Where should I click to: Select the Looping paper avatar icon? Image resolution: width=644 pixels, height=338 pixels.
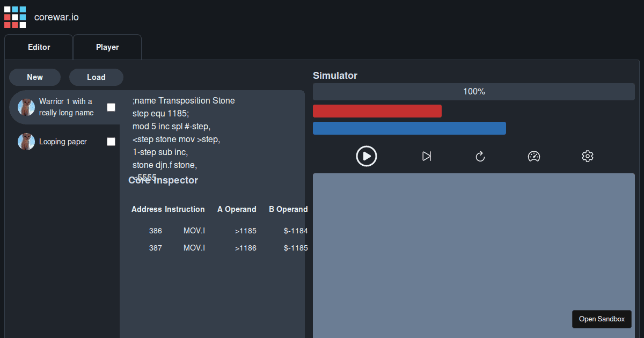click(26, 141)
